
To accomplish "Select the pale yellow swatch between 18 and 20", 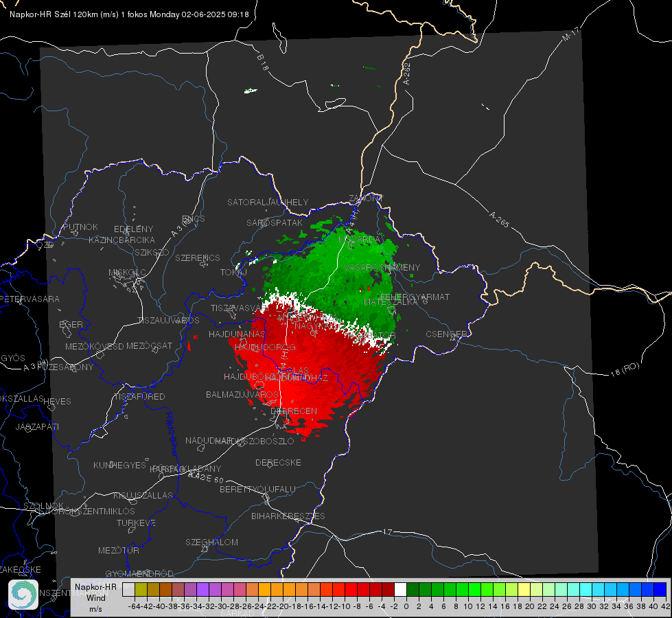I will tap(524, 589).
